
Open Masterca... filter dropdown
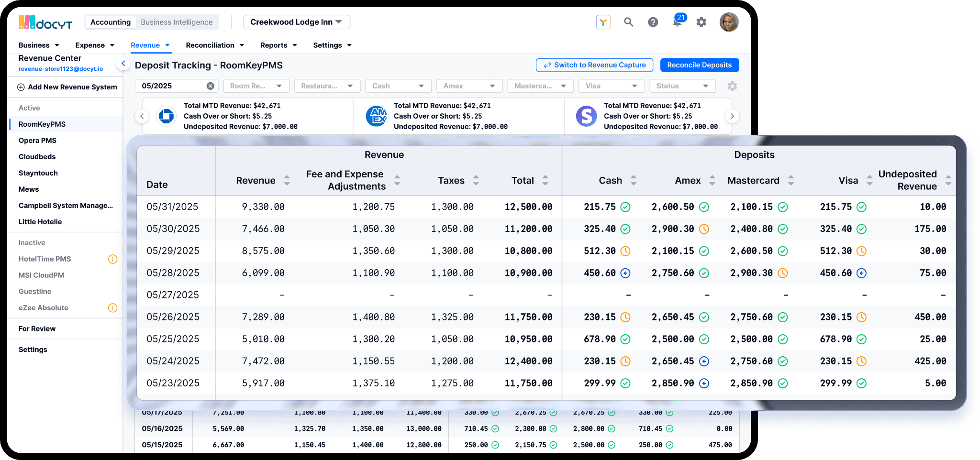pos(540,86)
